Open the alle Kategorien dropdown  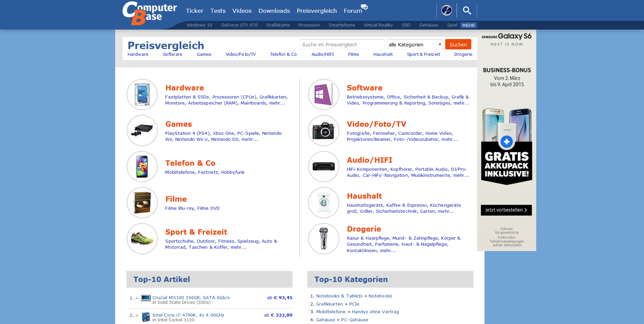click(415, 44)
